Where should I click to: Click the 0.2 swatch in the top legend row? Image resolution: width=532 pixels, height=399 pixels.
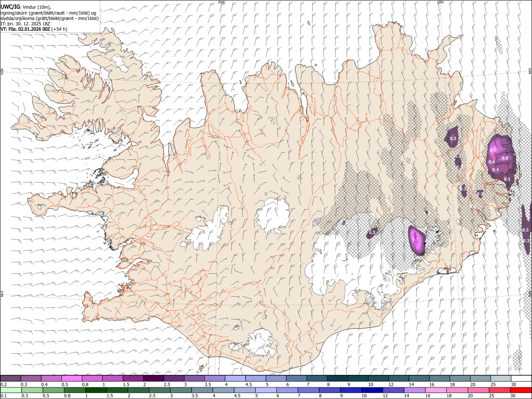point(10,378)
